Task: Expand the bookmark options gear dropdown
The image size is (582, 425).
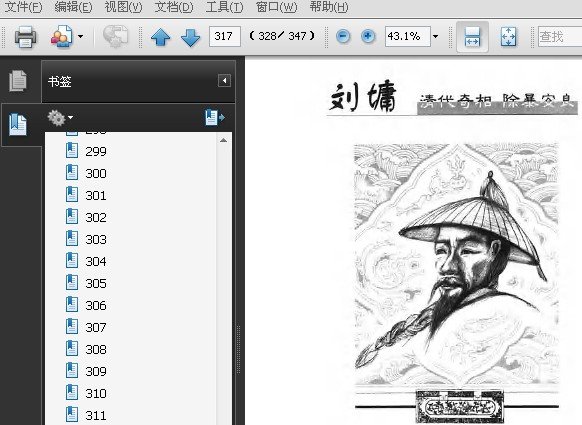Action: click(x=60, y=118)
